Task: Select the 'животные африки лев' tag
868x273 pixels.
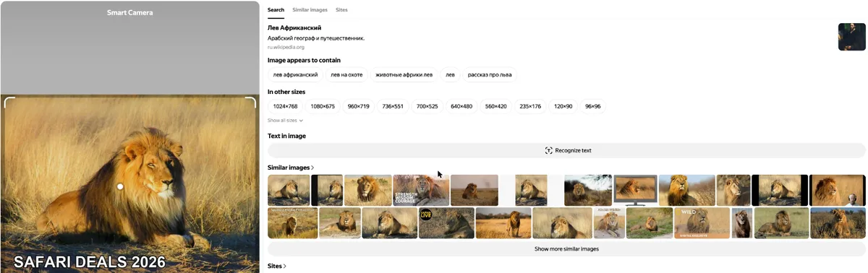Action: point(404,74)
